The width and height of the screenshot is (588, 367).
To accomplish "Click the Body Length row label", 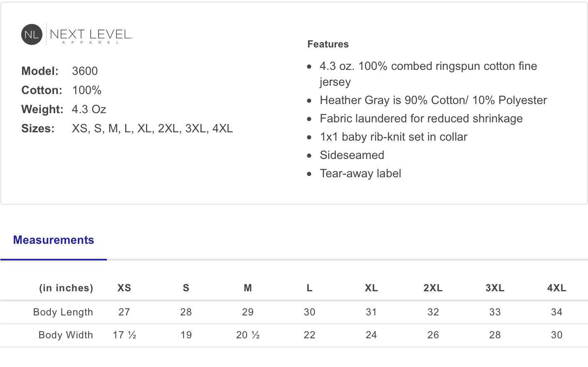I will tap(63, 312).
